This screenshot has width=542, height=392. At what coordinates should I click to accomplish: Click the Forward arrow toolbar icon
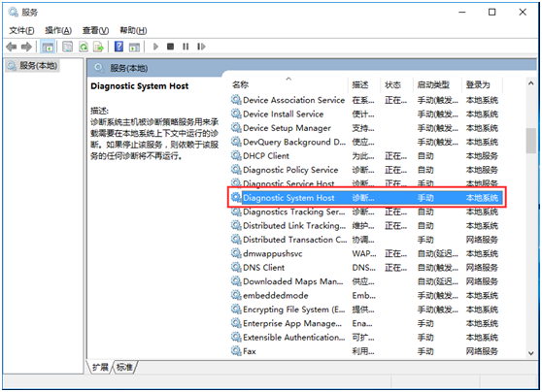coord(26,47)
